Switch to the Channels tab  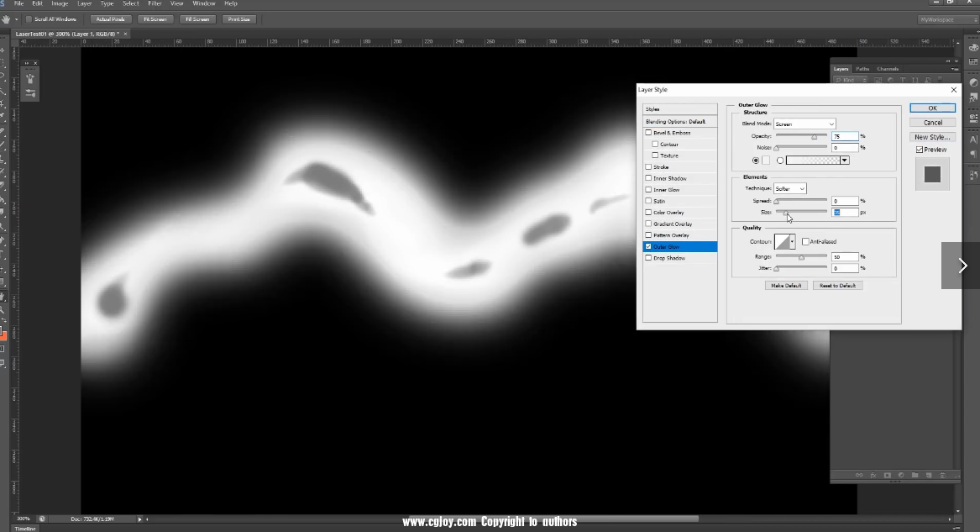coord(888,69)
